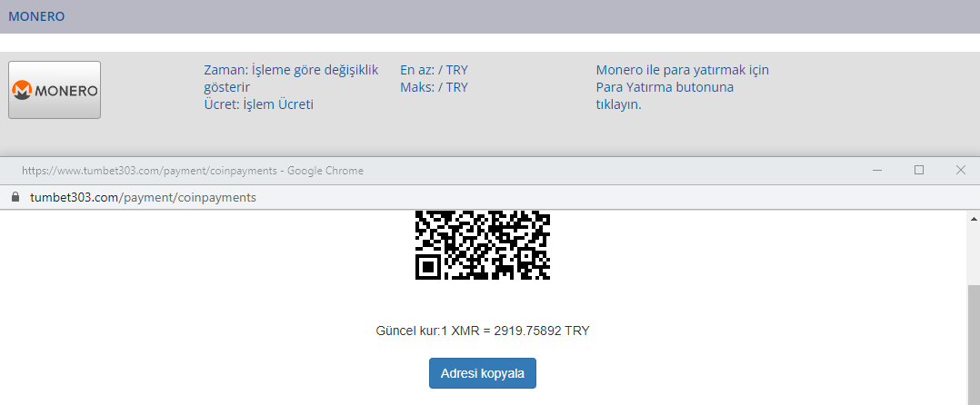Click the Monero logo payment button
The width and height of the screenshot is (980, 405).
55,90
